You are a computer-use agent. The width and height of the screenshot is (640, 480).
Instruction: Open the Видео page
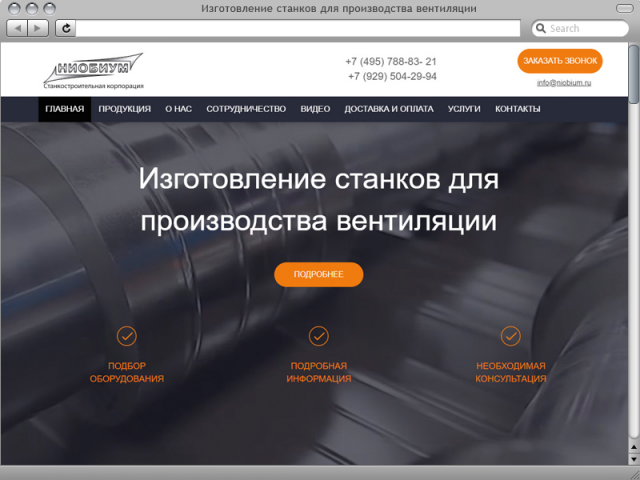coord(315,109)
